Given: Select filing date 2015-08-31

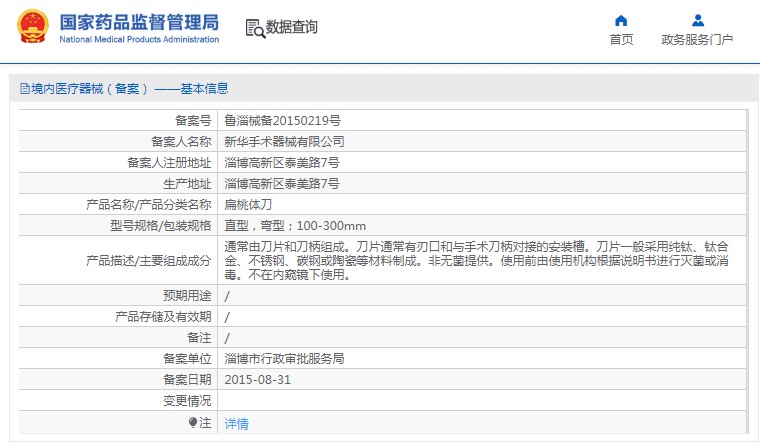Looking at the screenshot, I should (257, 380).
